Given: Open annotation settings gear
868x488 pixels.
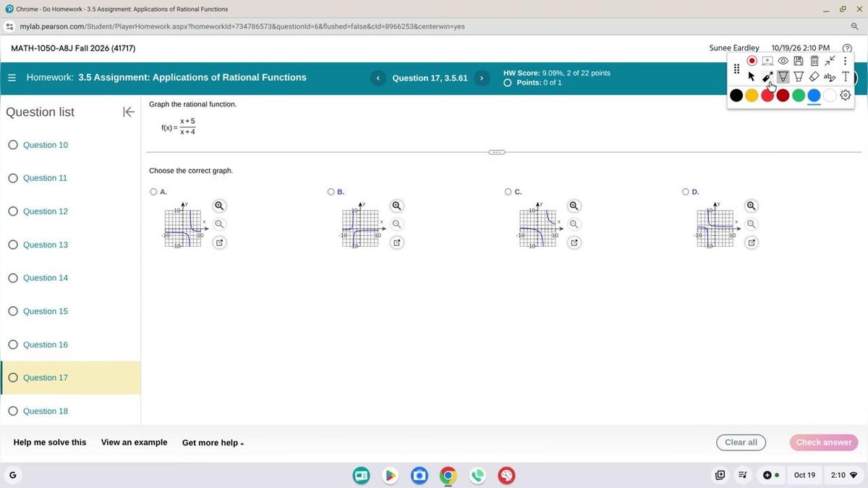Looking at the screenshot, I should pos(845,95).
